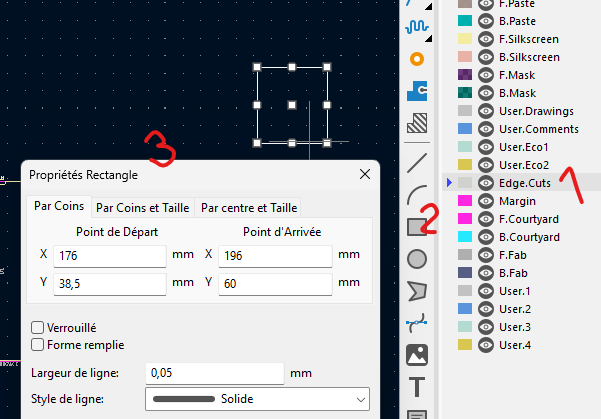Enable the Verrouillé checkbox
This screenshot has height=419, width=601.
(38, 328)
